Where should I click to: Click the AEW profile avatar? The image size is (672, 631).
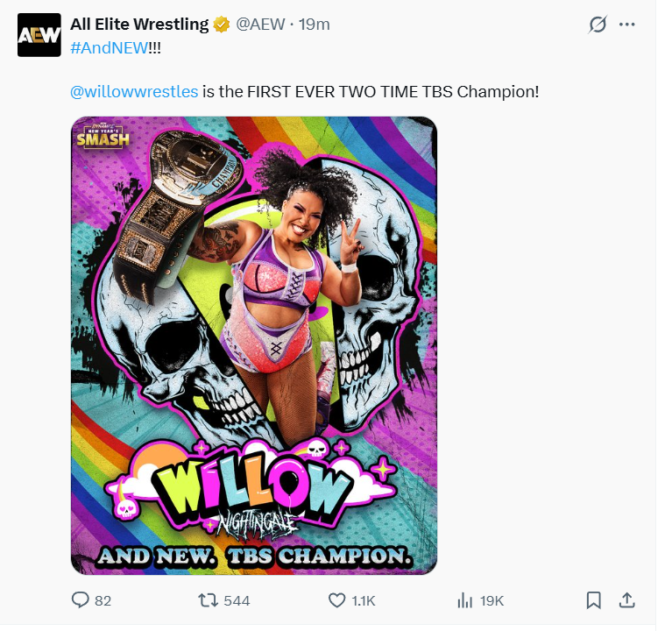39,35
